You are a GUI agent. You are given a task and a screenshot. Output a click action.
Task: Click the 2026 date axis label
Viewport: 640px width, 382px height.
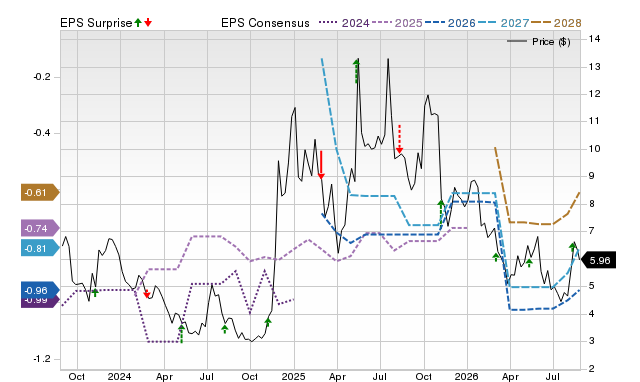tap(467, 376)
